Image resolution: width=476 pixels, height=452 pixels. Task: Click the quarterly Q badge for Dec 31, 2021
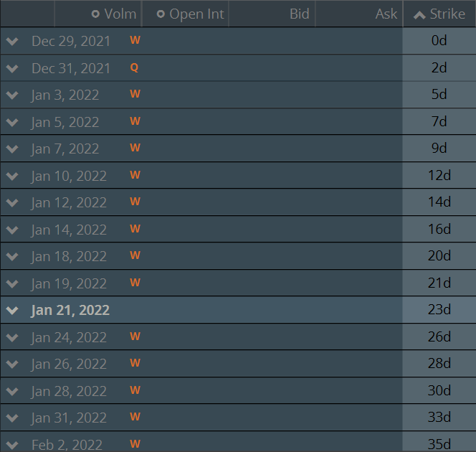click(134, 67)
